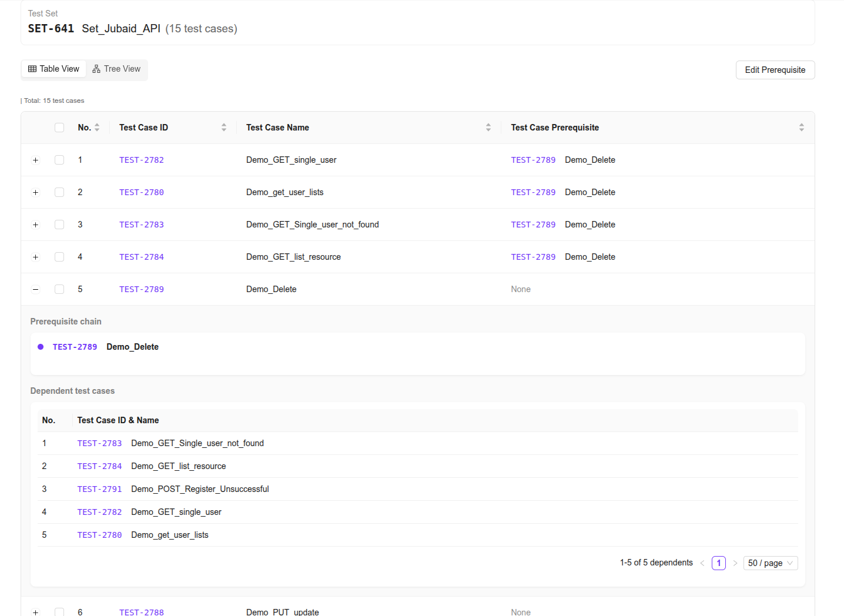Expand the Demo_GET_list_resource row
This screenshot has height=616, width=844.
click(36, 257)
